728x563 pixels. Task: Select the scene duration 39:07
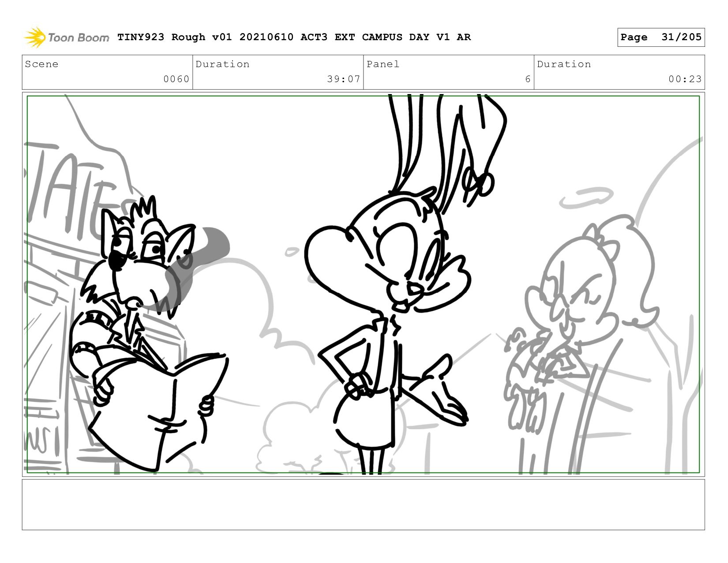[x=344, y=79]
